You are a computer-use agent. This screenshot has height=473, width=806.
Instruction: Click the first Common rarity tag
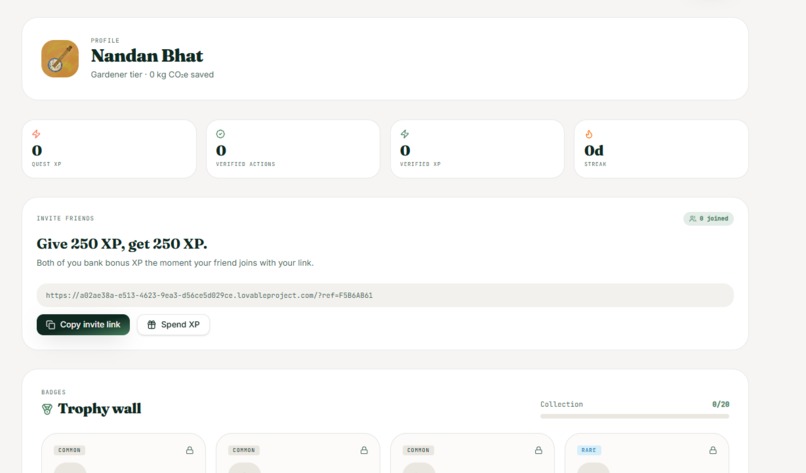point(69,450)
